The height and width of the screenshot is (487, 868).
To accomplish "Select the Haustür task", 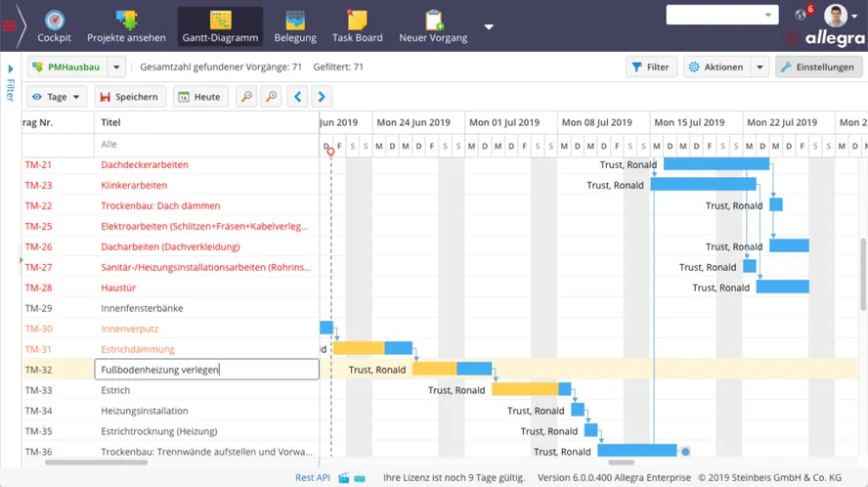I will tap(118, 288).
